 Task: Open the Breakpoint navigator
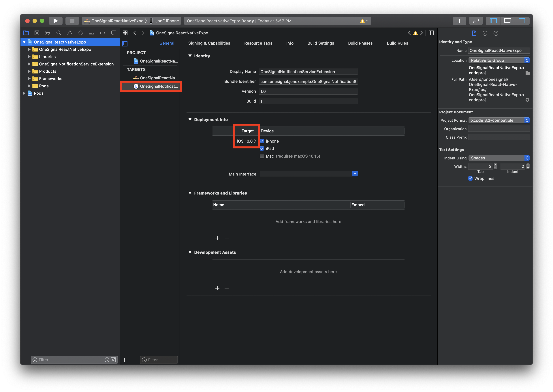click(x=103, y=33)
